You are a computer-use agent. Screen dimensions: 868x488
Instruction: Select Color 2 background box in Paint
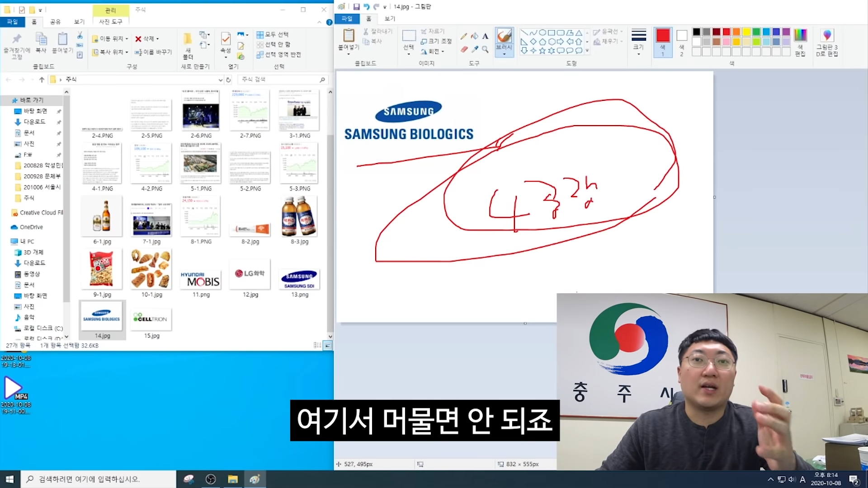(x=682, y=42)
